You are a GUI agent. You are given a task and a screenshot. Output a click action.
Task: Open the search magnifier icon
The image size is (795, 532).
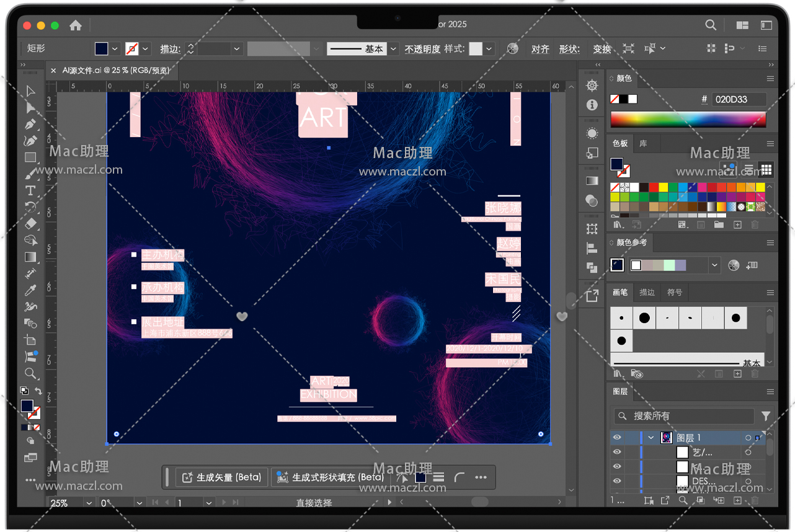pos(711,25)
